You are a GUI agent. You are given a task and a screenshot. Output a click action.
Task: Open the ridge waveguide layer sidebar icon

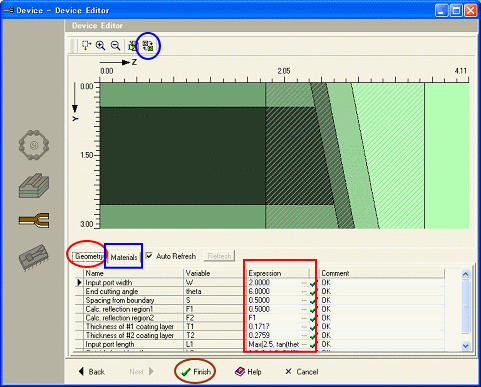(34, 185)
